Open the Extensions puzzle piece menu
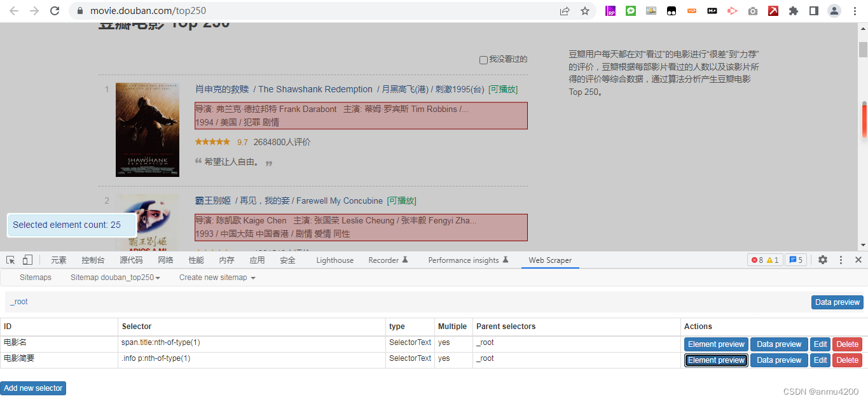This screenshot has width=868, height=401. pos(794,11)
